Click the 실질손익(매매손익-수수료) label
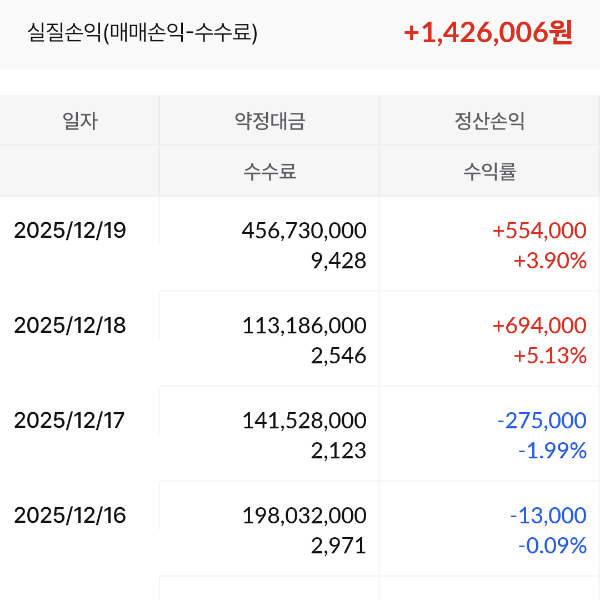 pos(143,33)
